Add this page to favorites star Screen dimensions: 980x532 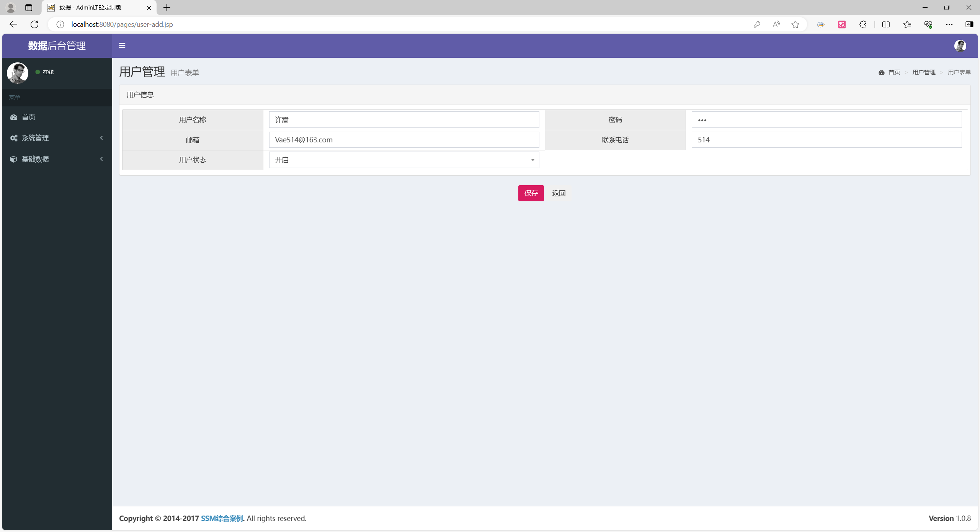795,24
